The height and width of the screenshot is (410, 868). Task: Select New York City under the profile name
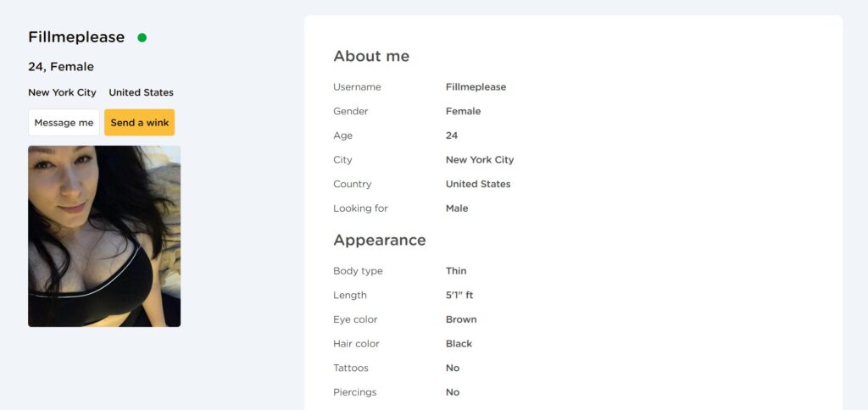pyautogui.click(x=62, y=92)
